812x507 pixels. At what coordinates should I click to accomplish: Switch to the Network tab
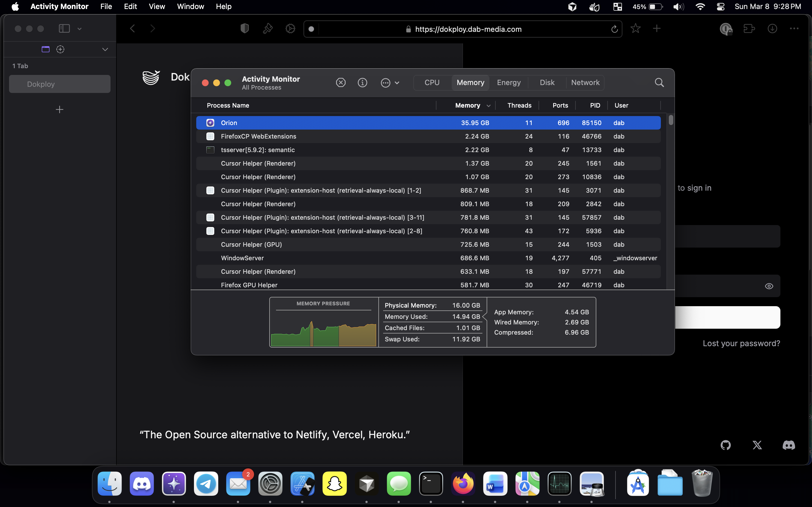pyautogui.click(x=585, y=83)
